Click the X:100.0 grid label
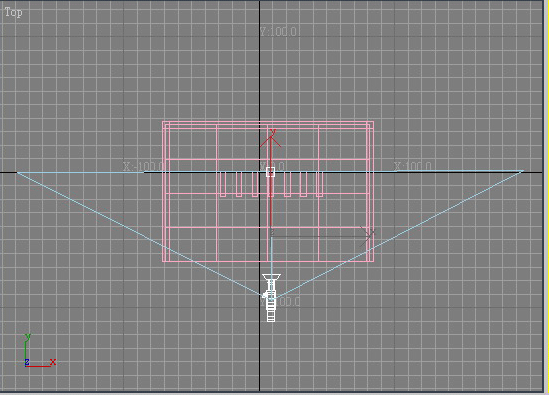 [412, 166]
